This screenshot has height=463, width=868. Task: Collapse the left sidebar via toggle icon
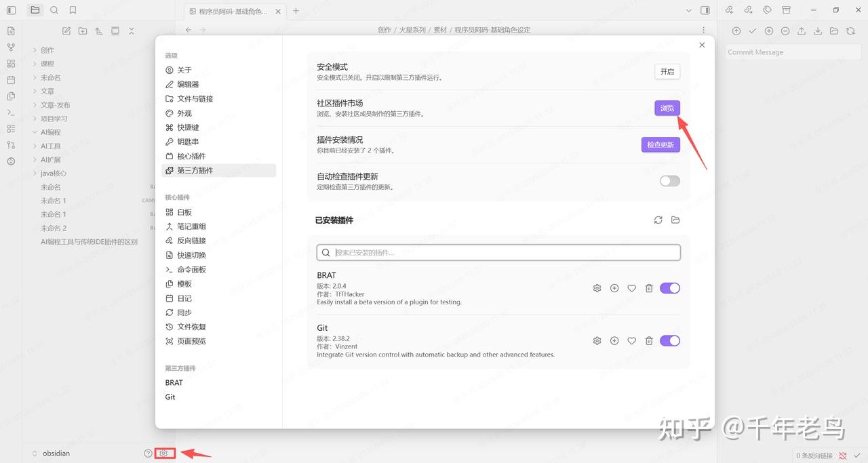click(11, 10)
